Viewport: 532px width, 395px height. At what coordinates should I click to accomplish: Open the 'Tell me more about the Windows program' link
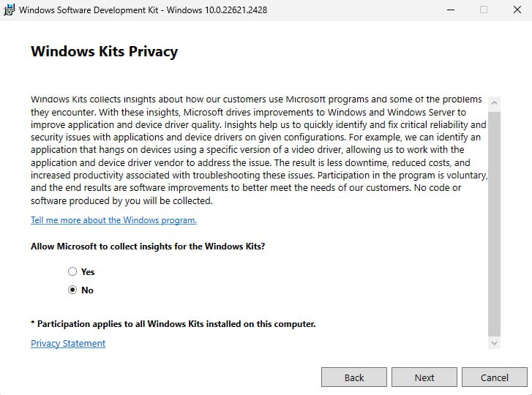(x=113, y=220)
